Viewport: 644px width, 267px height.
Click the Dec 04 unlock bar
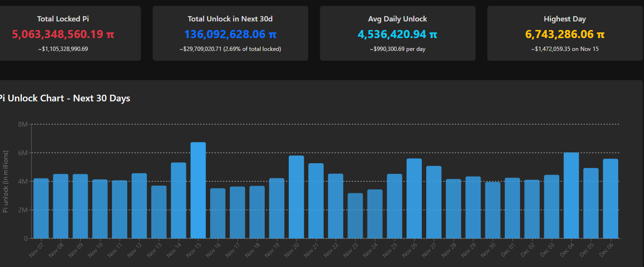tap(571, 195)
